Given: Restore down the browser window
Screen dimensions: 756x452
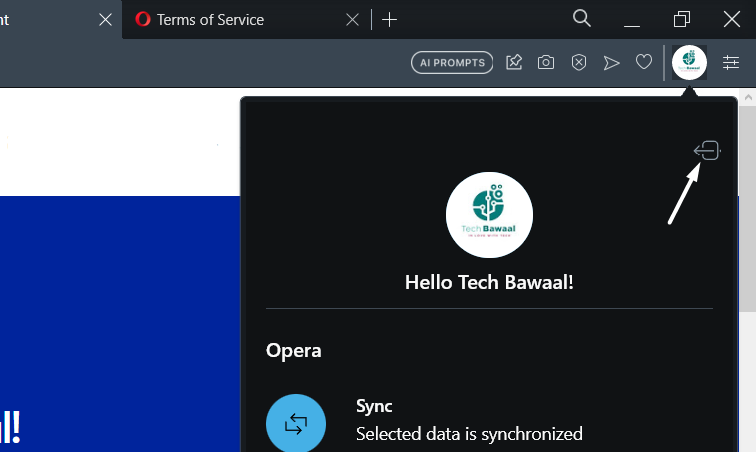Looking at the screenshot, I should point(682,20).
